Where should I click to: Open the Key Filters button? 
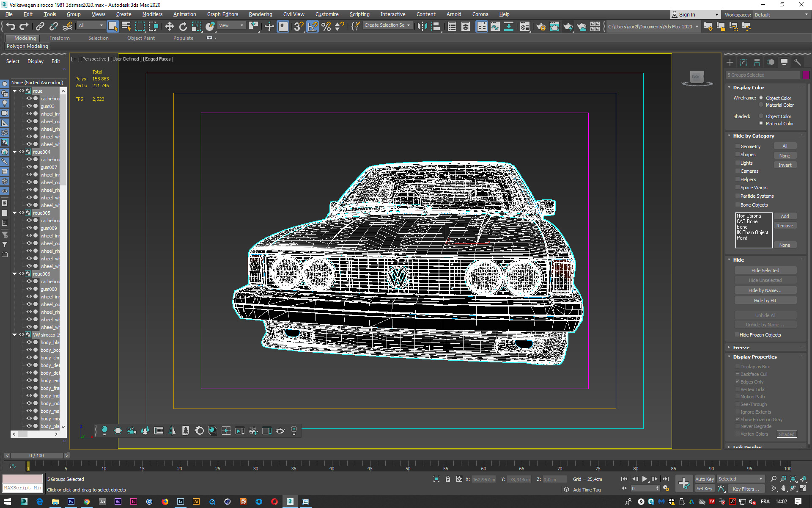click(x=746, y=489)
